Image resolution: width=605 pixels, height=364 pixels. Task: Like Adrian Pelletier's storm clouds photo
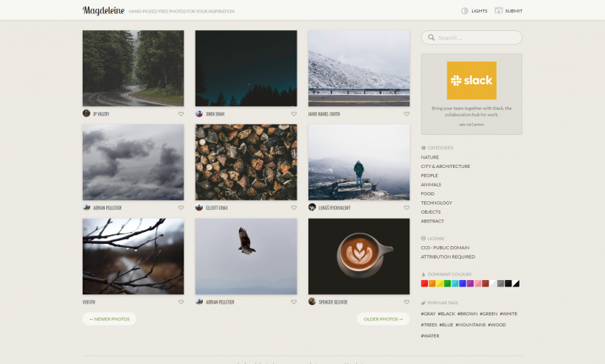coord(181,208)
